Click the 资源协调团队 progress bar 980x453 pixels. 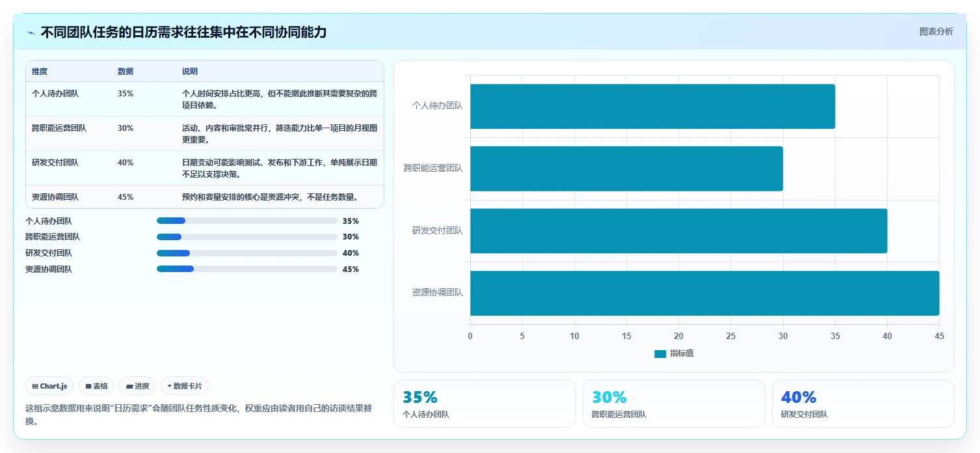[247, 269]
